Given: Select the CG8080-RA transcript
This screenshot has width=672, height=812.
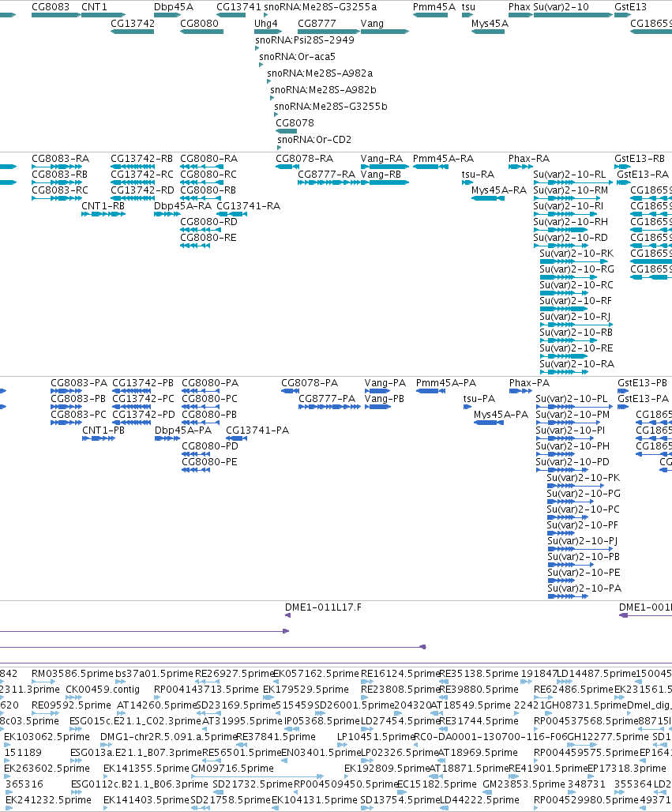Looking at the screenshot, I should [202, 167].
